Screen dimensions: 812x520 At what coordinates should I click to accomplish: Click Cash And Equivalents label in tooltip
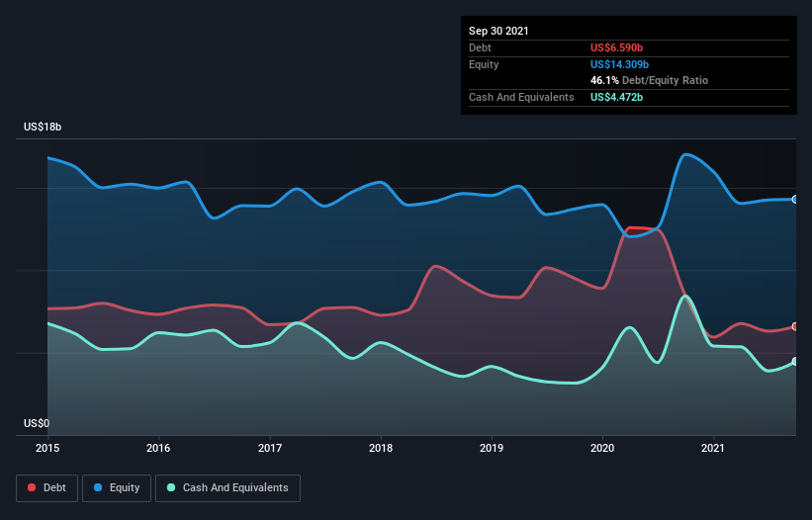pos(521,97)
